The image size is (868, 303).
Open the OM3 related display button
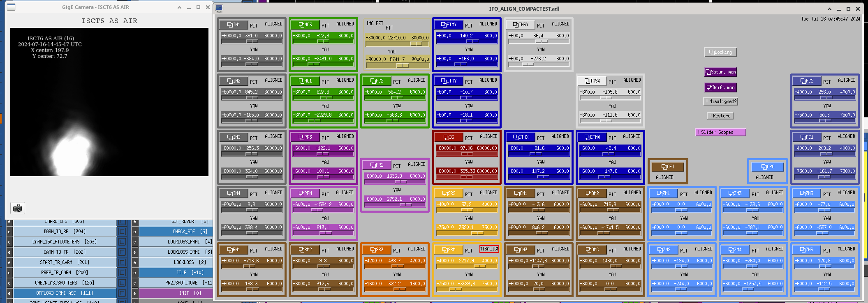[x=521, y=250]
